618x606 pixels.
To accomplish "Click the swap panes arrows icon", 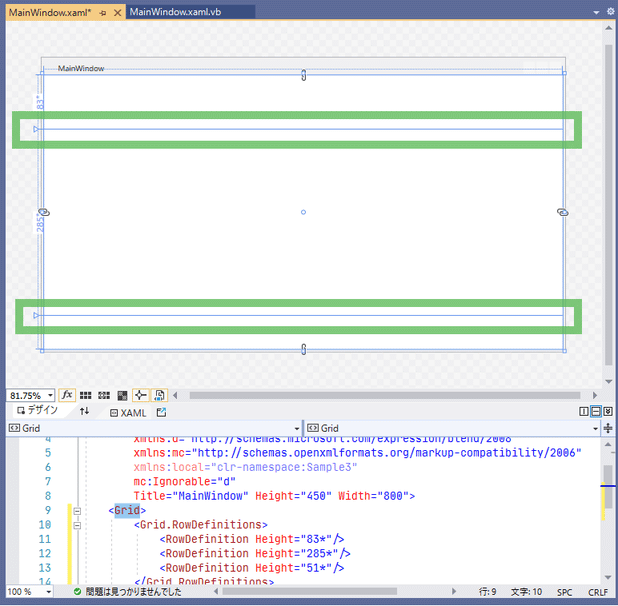I will point(85,411).
